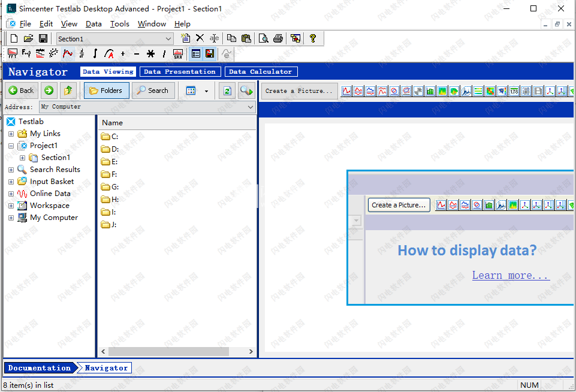Expand the Input Basket tree node
576x392 pixels.
point(11,182)
